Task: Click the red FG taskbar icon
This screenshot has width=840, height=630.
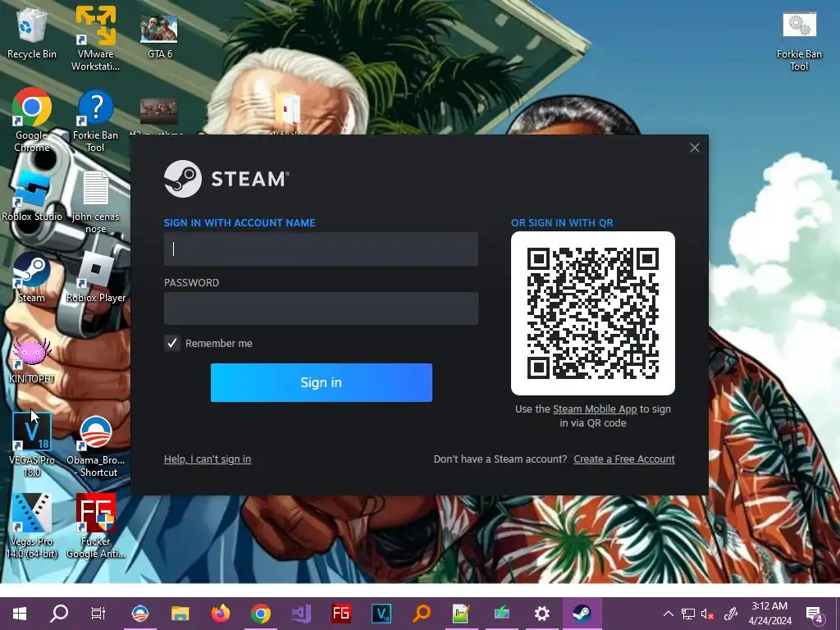Action: pos(341,613)
